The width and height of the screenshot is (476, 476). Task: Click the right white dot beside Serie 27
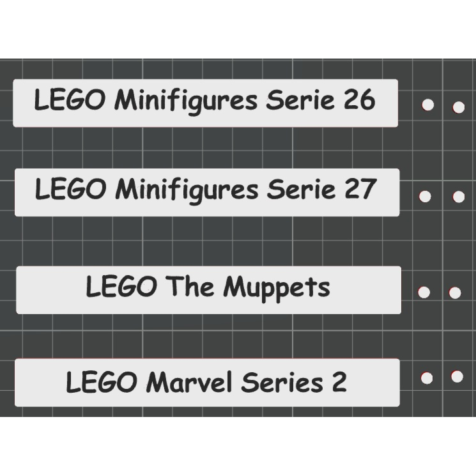[x=458, y=197]
